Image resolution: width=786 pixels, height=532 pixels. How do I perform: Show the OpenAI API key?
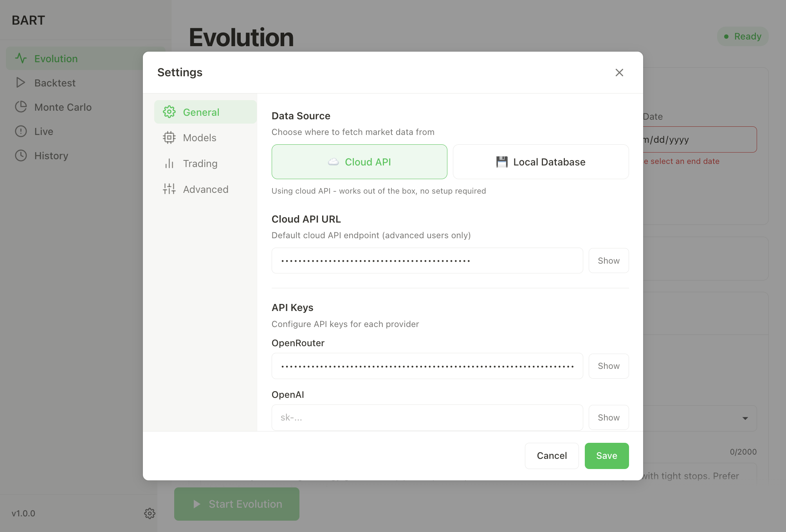point(608,417)
